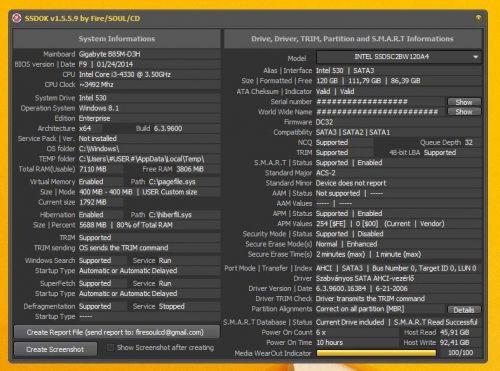Click Standard Major ACS-2 value
The image size is (500, 371).
point(326,173)
